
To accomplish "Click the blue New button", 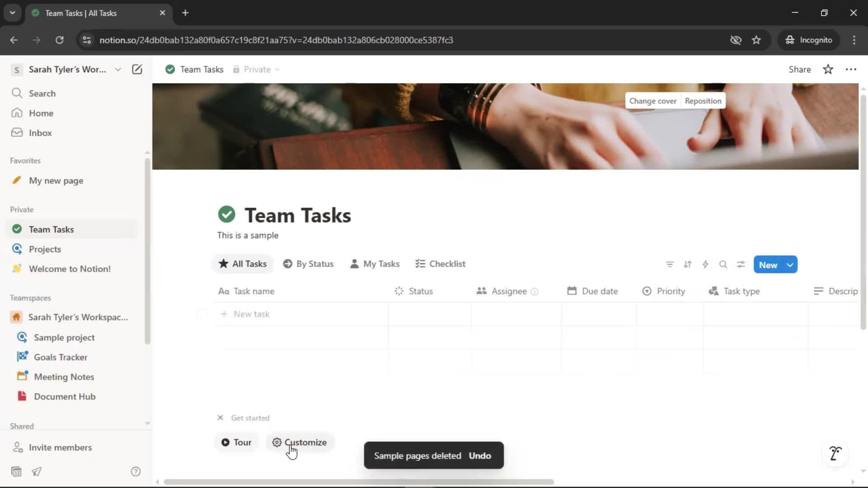I will click(768, 265).
